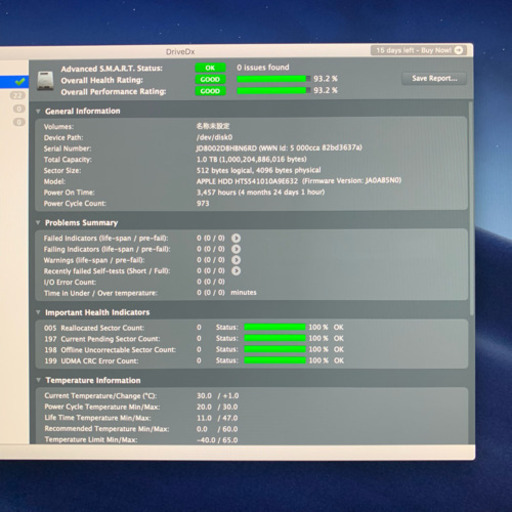Collapse the Temperature Information section

point(38,380)
